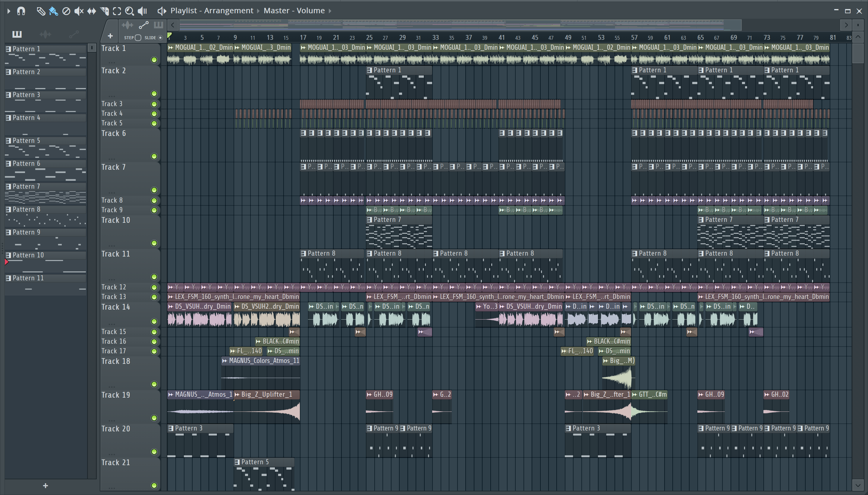Click the vertical playlist scrollbar handle
Image resolution: width=868 pixels, height=495 pixels.
(x=858, y=53)
